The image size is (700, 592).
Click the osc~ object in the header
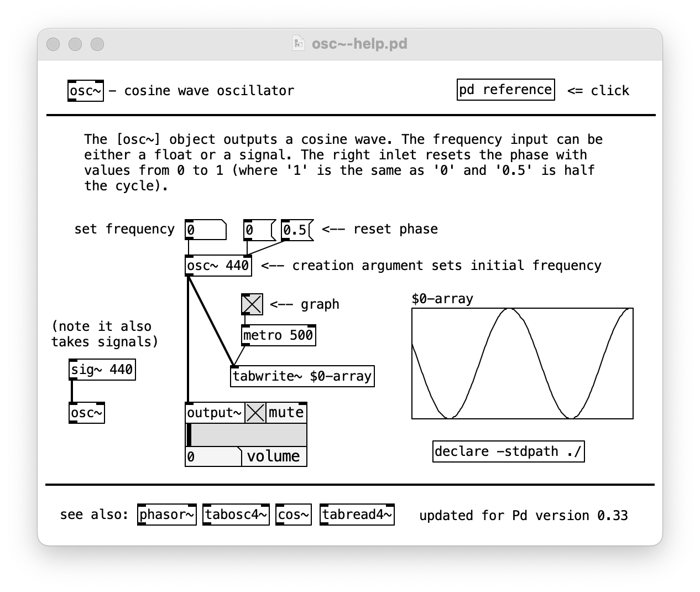pos(86,91)
